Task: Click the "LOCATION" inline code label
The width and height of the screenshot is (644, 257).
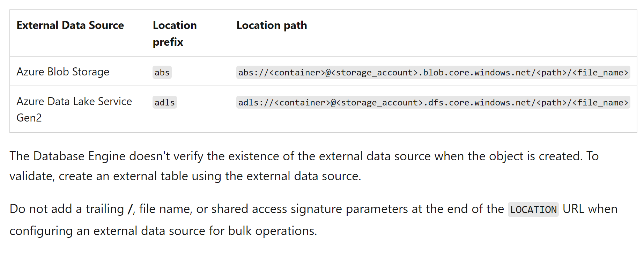Action: pyautogui.click(x=533, y=210)
